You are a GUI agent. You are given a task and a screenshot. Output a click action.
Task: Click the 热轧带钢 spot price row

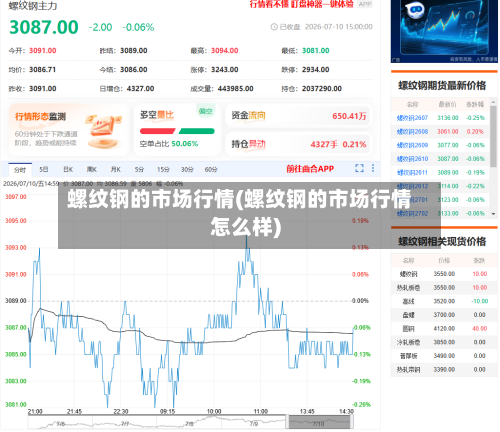[x=444, y=369]
